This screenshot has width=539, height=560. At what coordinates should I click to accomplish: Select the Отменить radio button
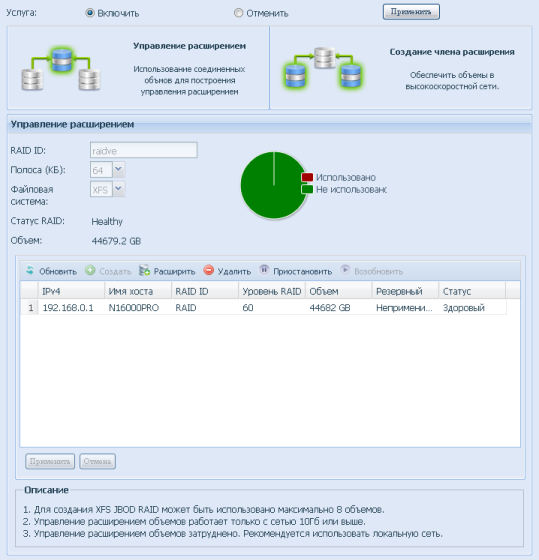[238, 13]
